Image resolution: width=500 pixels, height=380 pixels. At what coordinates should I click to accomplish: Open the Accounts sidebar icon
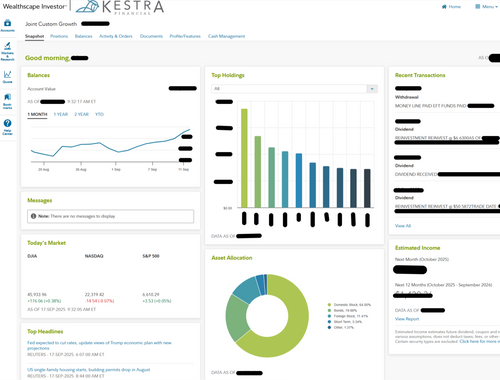[7, 25]
